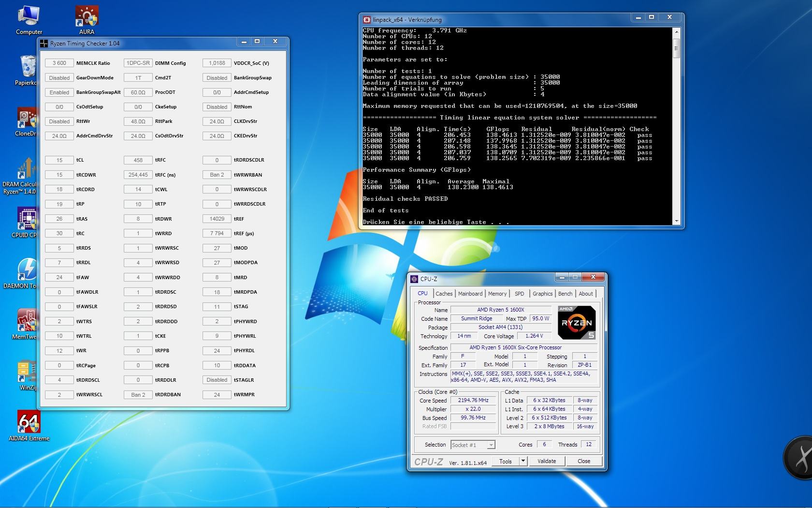Click the tWRMPR value 24

tap(217, 395)
